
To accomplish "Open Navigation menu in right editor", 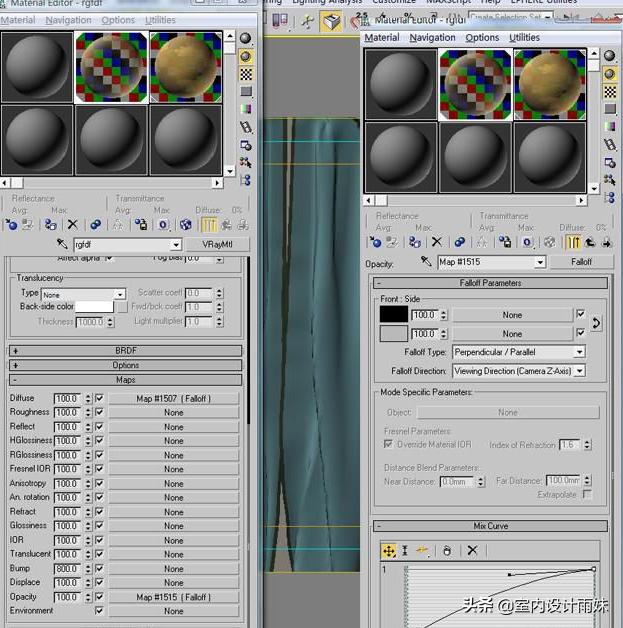I will (432, 38).
